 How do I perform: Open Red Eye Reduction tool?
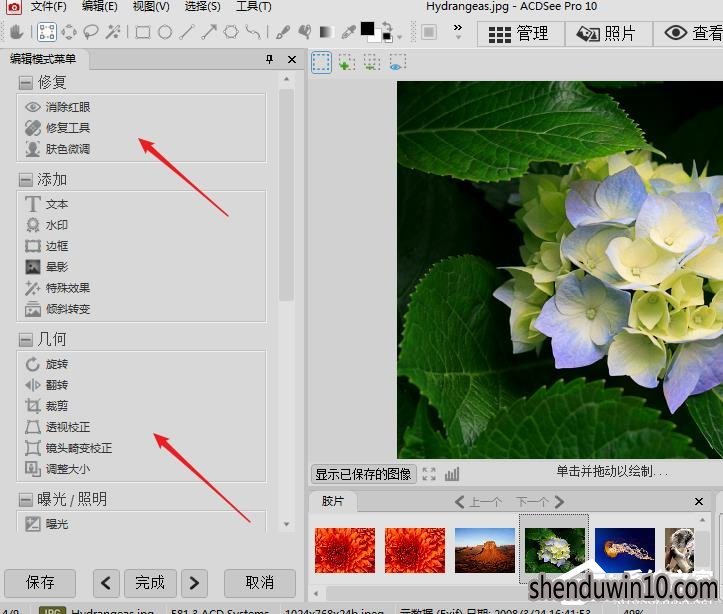coord(58,107)
